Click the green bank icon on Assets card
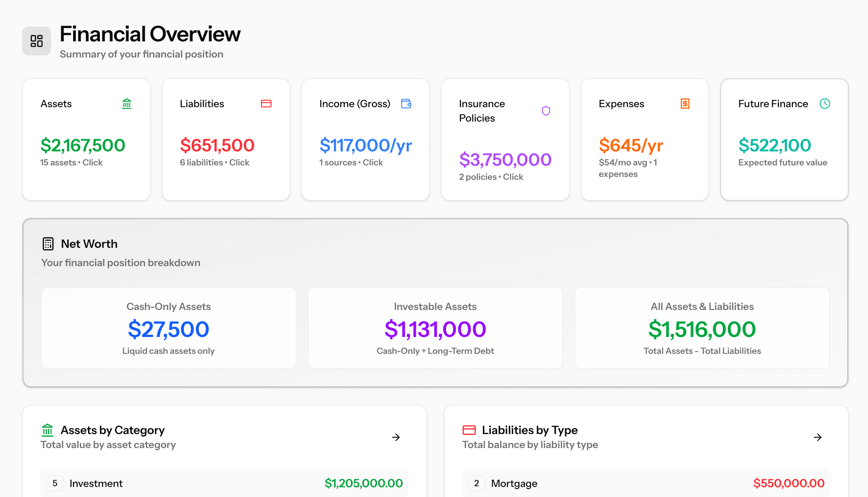Viewport: 868px width, 497px height. pos(127,104)
